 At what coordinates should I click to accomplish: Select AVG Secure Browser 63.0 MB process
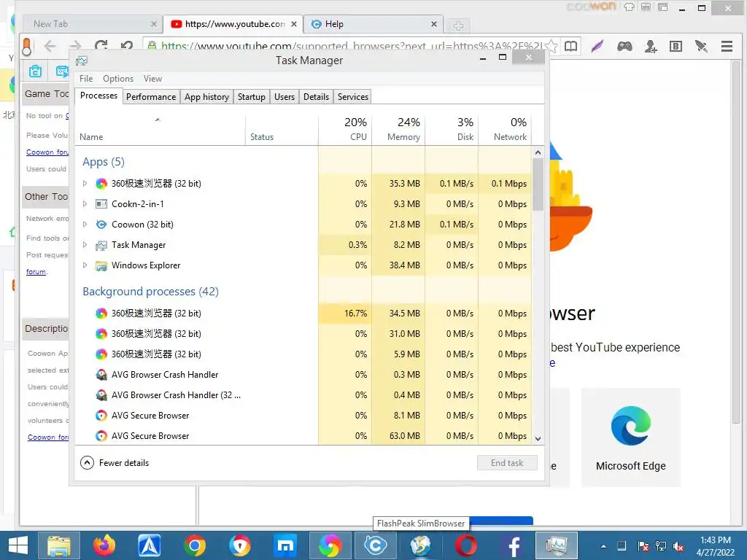click(x=304, y=436)
